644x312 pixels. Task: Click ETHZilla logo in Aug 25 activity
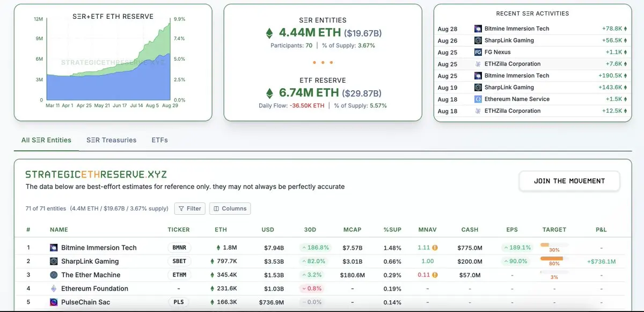pyautogui.click(x=478, y=64)
